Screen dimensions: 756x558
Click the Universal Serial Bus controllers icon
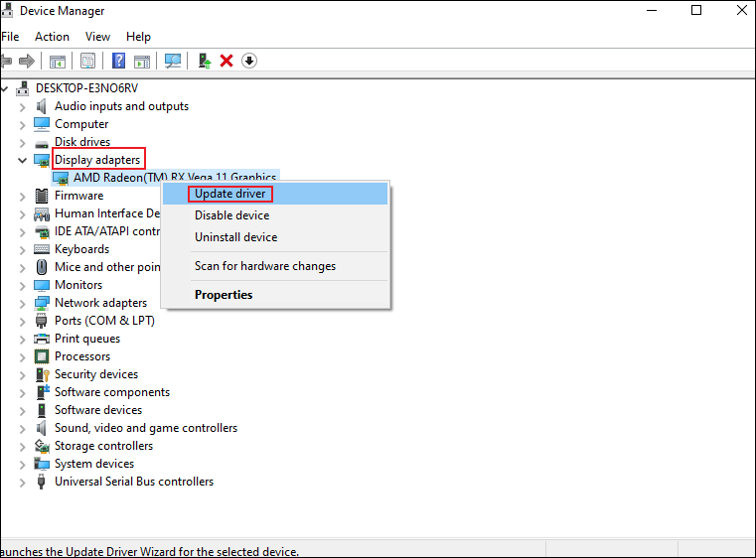point(42,482)
